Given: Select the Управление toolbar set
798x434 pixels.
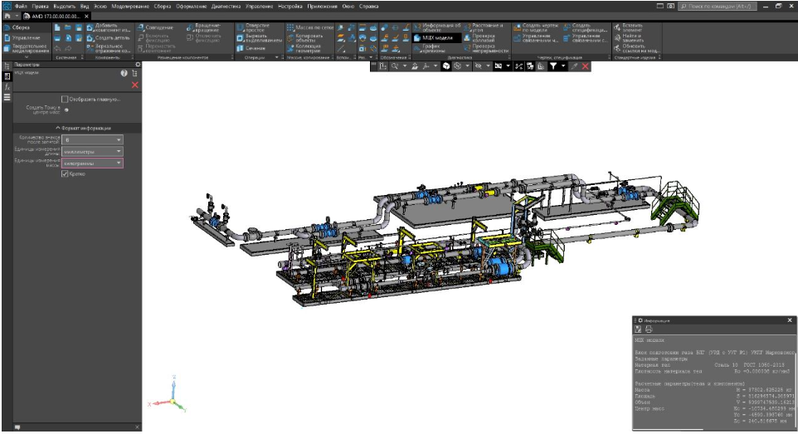Looking at the screenshot, I should (25, 38).
